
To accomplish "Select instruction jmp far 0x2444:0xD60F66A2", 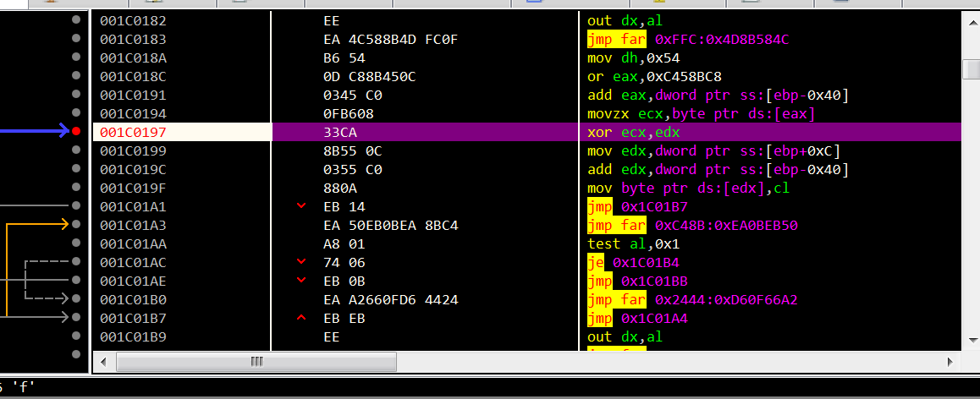I will (692, 300).
